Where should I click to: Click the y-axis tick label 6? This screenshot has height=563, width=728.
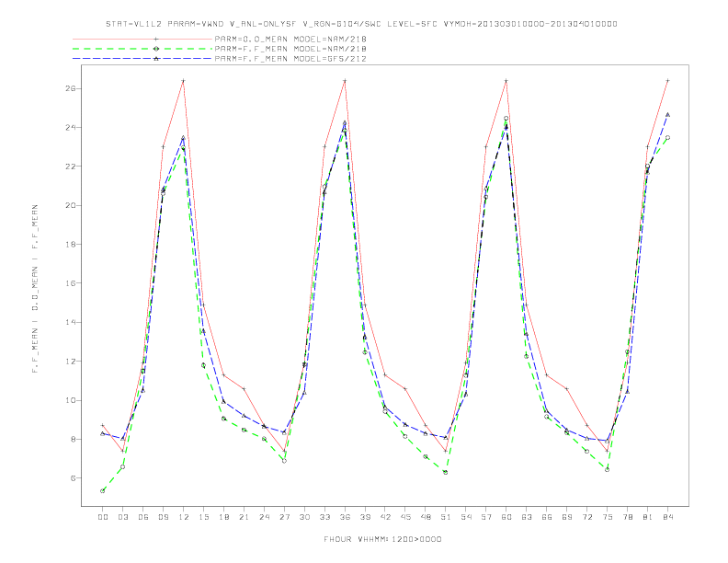point(73,478)
